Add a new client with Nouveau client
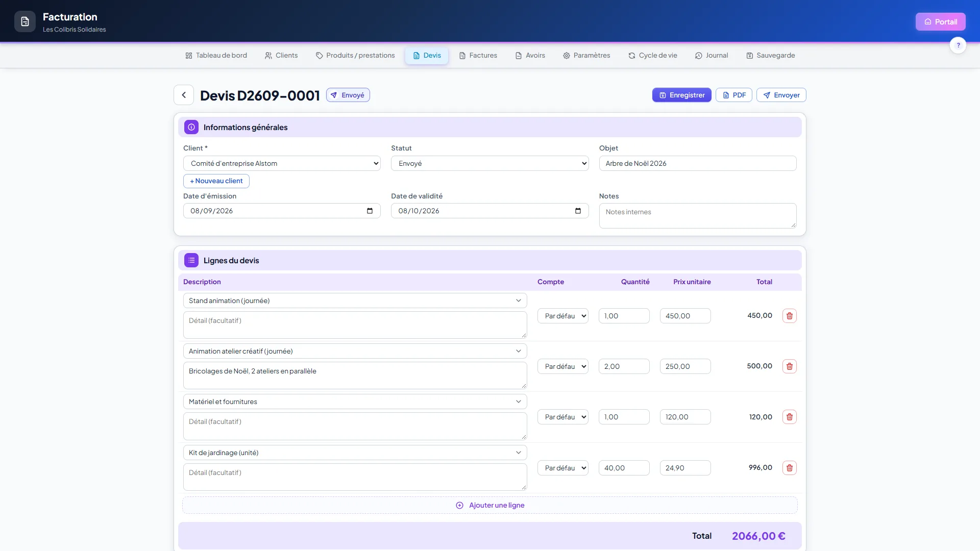Screen dimensions: 980x551 (x=216, y=181)
